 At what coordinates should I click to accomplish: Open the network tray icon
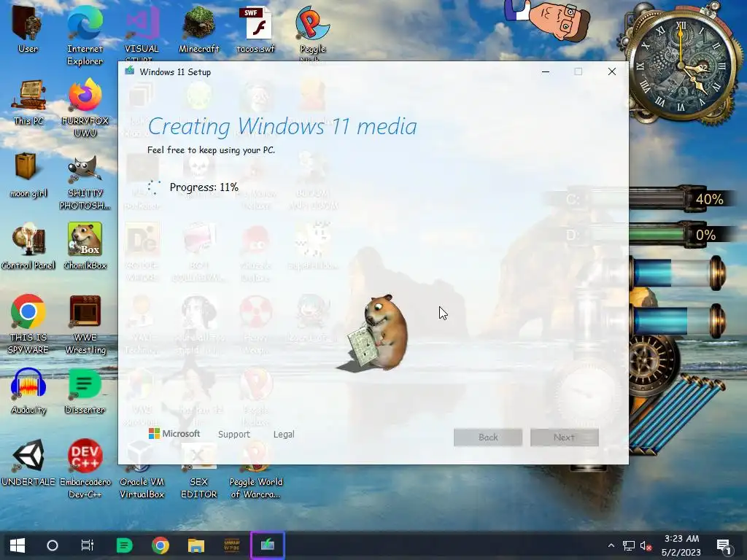click(x=628, y=546)
